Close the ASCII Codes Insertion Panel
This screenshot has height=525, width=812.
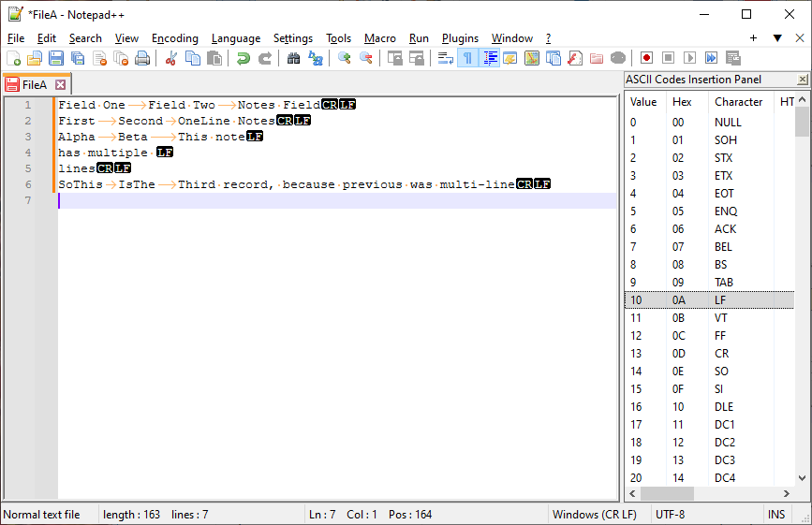click(803, 80)
